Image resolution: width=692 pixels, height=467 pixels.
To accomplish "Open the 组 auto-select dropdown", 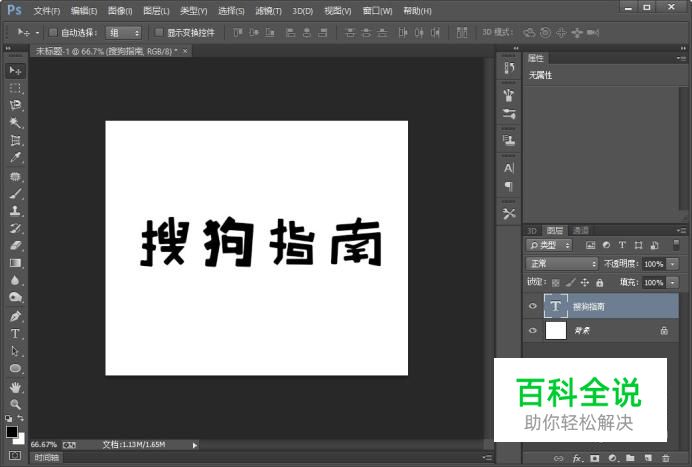I will (124, 33).
